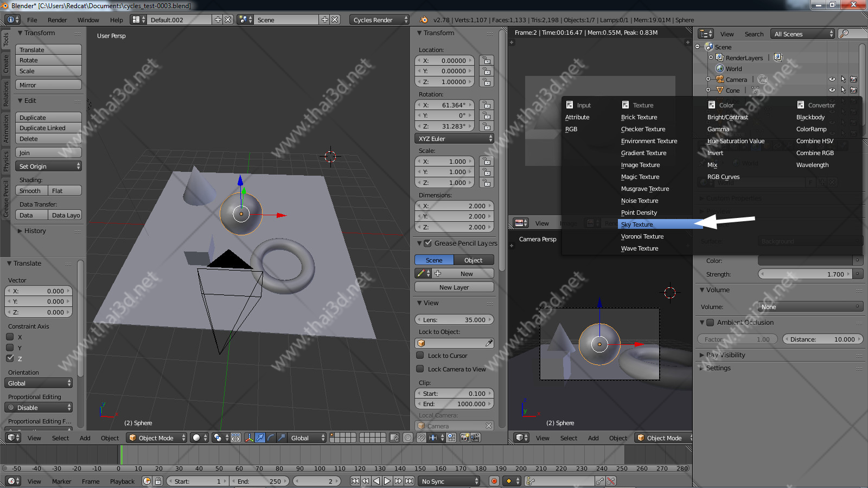Click the World globe icon in outliner
Viewport: 868px width, 488px height.
click(720, 69)
